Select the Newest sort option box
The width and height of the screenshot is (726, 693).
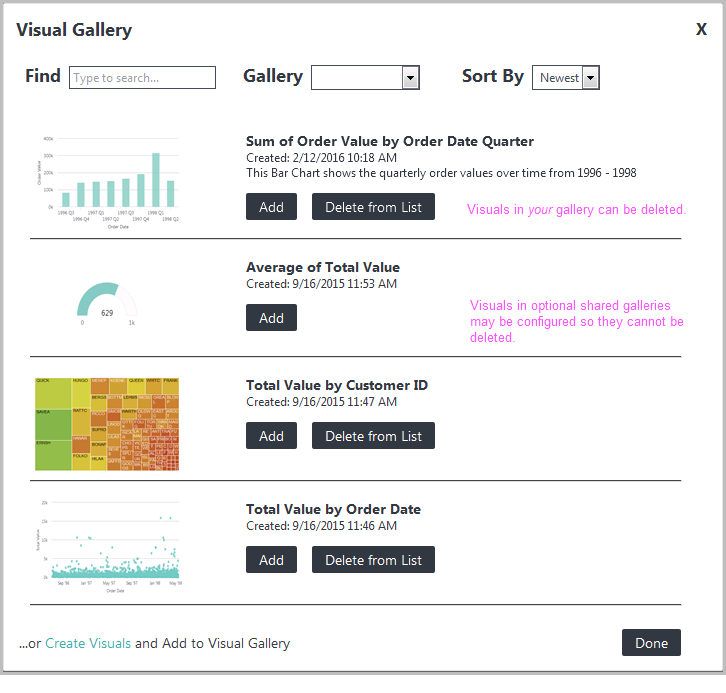tap(566, 77)
